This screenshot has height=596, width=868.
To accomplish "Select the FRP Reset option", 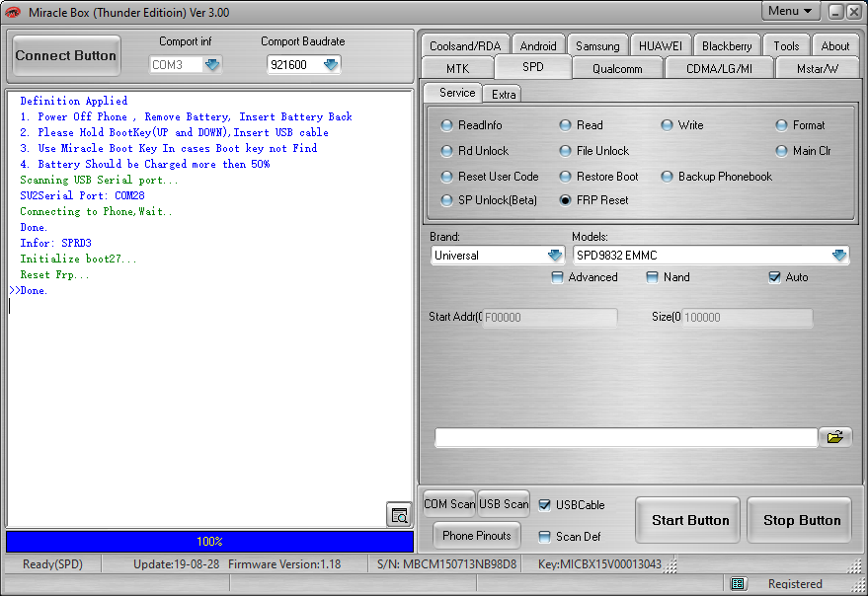I will pos(593,200).
